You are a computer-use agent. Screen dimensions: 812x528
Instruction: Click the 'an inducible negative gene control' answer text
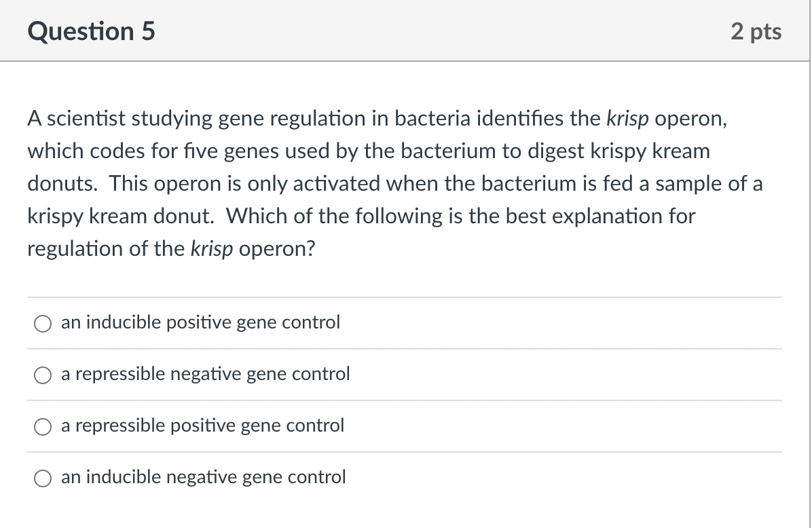click(202, 477)
